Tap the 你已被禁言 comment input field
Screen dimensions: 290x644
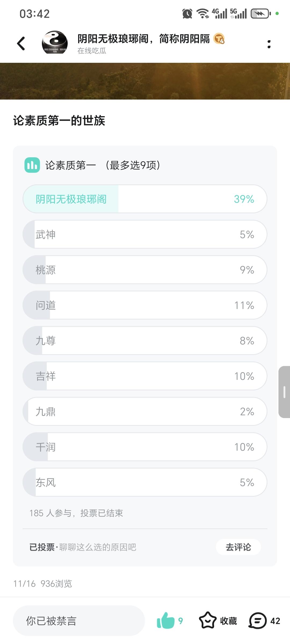(x=79, y=621)
